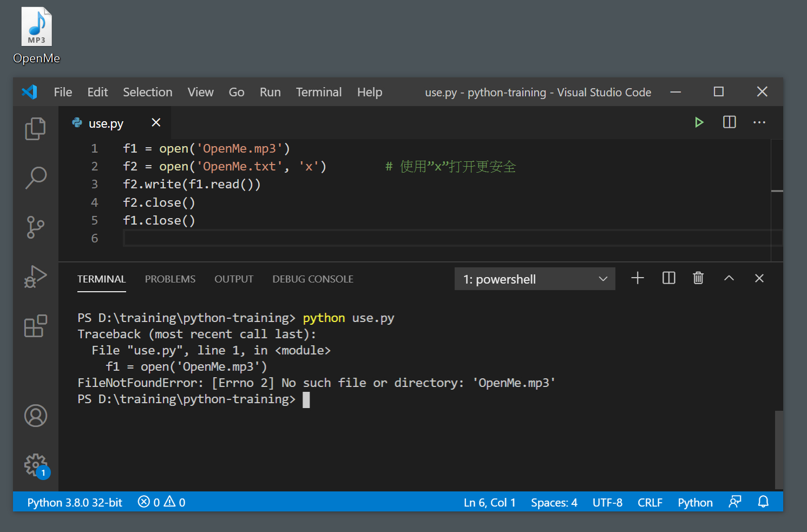807x532 pixels.
Task: Click terminal prompt with cursor block
Action: [194, 399]
